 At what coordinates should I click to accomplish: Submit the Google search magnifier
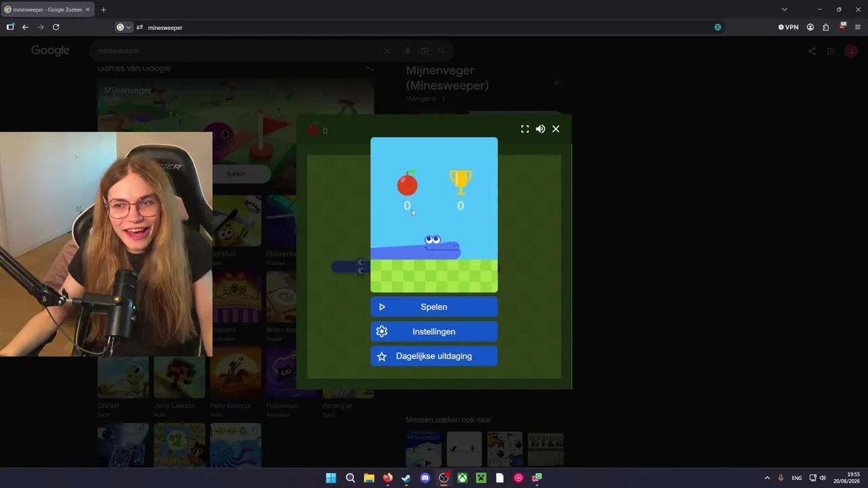(x=441, y=51)
